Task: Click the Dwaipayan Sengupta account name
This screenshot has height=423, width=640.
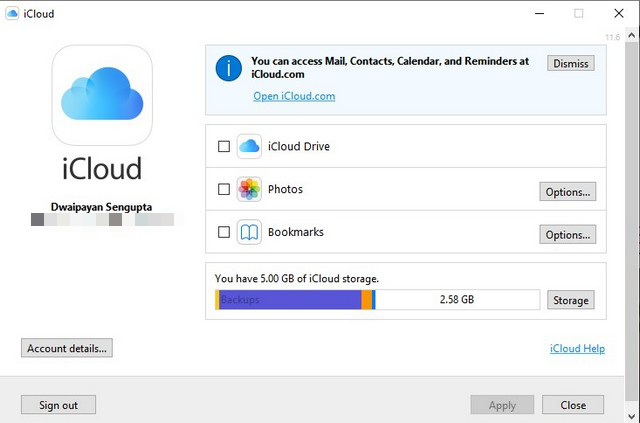Action: pos(101,207)
